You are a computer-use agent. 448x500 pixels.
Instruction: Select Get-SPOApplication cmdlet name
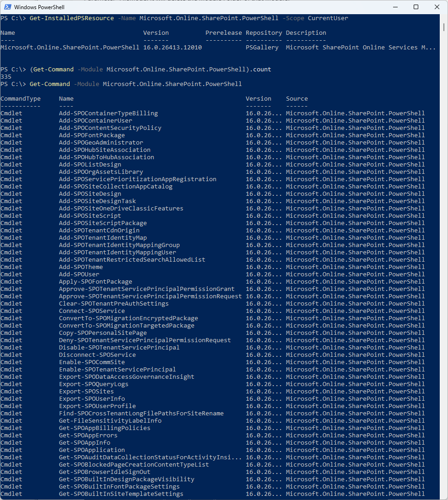pos(92,450)
